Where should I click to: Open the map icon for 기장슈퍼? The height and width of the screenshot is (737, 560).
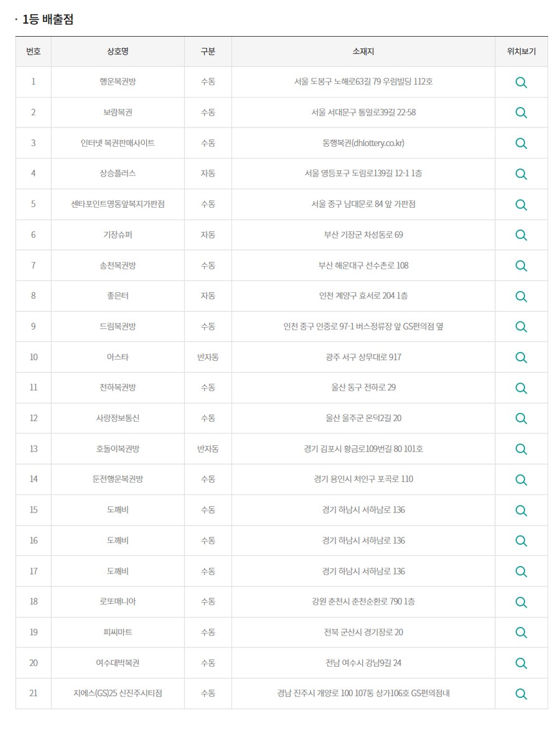coord(521,234)
